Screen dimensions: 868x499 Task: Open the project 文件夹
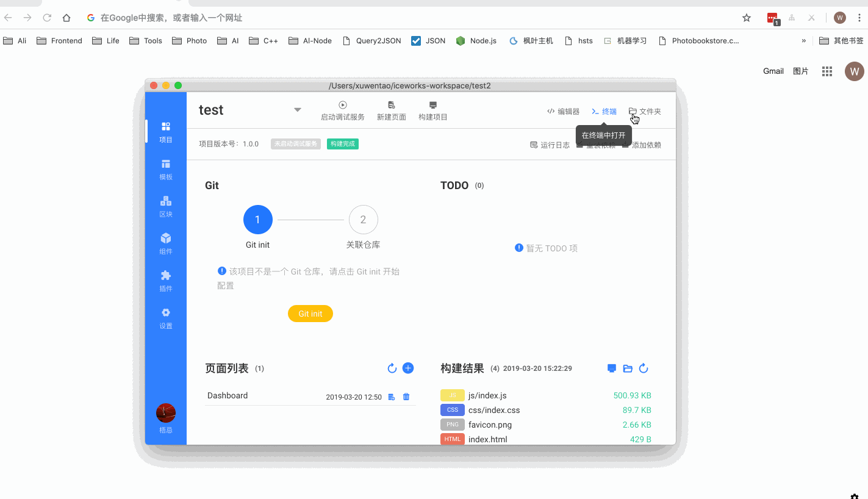645,112
